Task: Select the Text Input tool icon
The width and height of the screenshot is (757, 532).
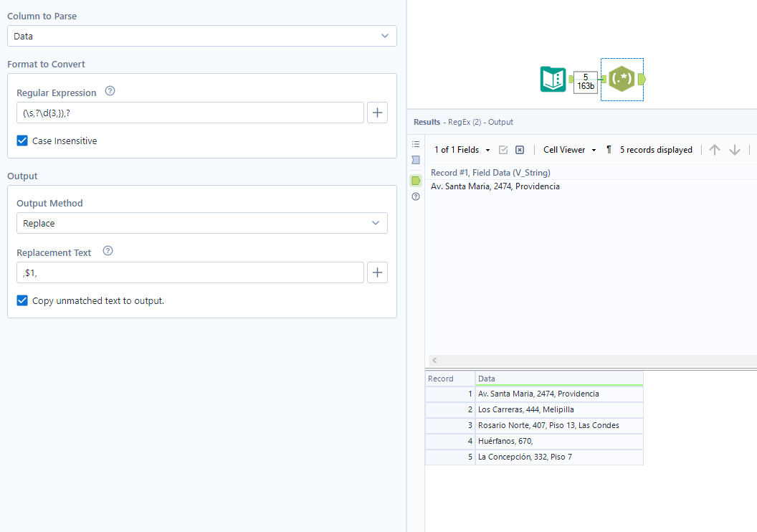Action: 553,79
